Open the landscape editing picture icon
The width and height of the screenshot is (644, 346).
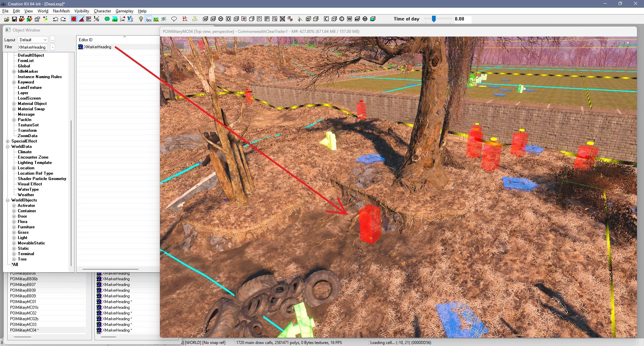click(x=115, y=19)
